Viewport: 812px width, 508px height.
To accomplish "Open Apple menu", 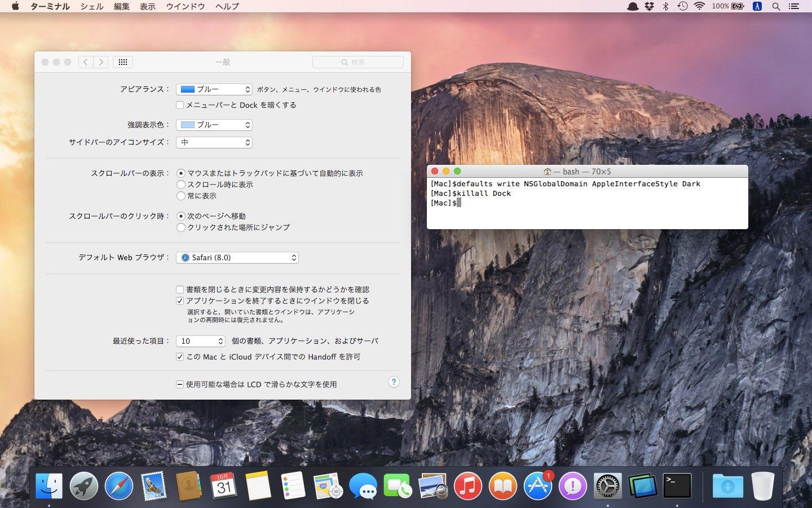I will point(15,6).
